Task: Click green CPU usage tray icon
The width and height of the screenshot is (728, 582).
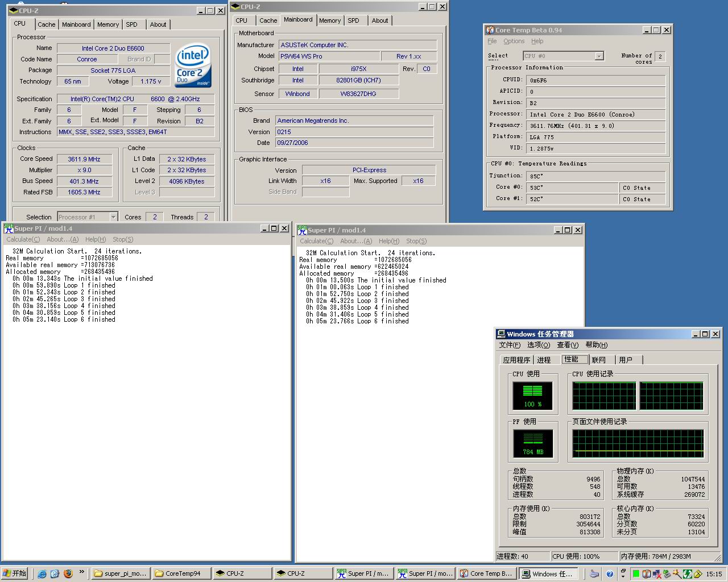Action: point(636,574)
